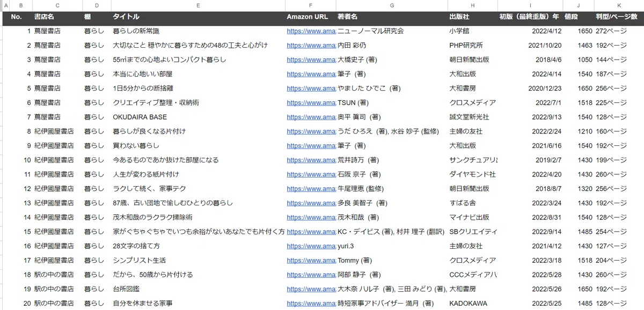Select author cell '内田 彩仍'
This screenshot has width=644, height=310.
pos(392,46)
